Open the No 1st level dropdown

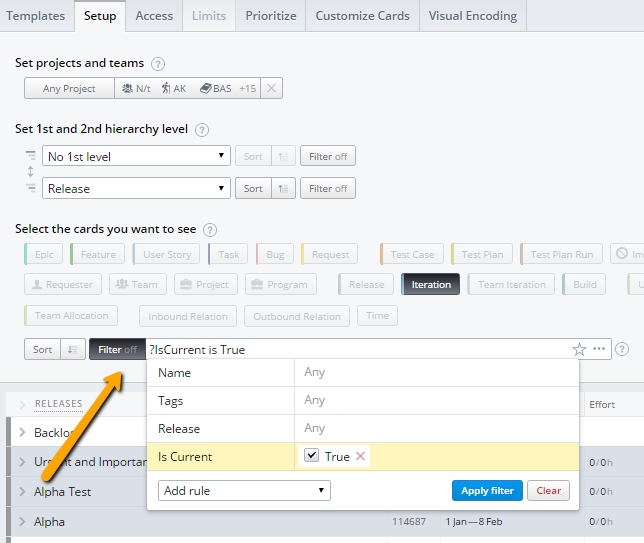[x=136, y=156]
